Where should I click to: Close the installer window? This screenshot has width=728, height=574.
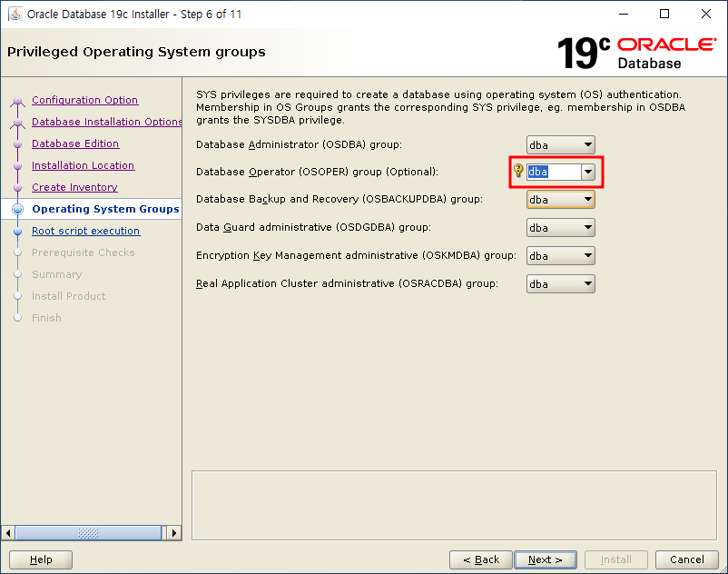click(705, 14)
